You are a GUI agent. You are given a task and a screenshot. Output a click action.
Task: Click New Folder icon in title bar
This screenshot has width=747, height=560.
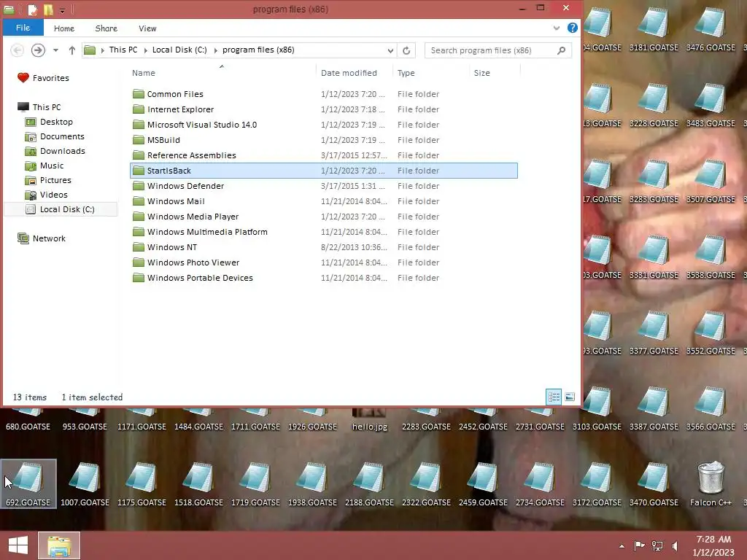point(48,9)
